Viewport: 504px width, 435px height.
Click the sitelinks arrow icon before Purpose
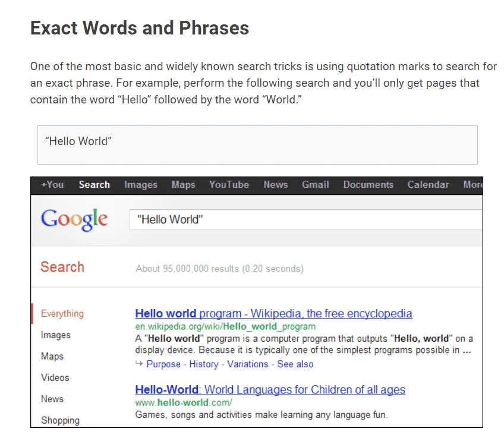pos(139,363)
